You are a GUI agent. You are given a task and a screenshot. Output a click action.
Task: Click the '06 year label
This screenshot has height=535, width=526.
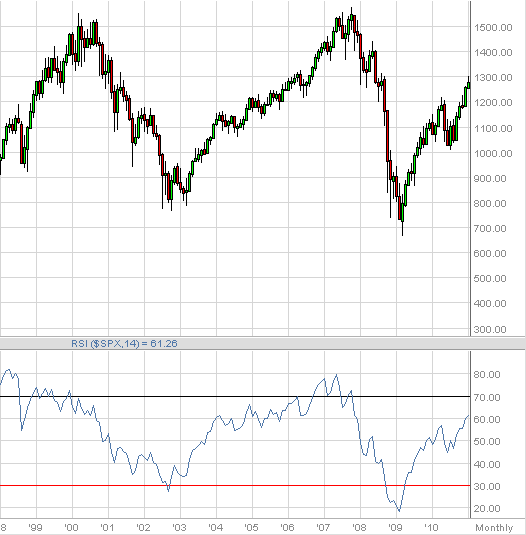(x=287, y=527)
